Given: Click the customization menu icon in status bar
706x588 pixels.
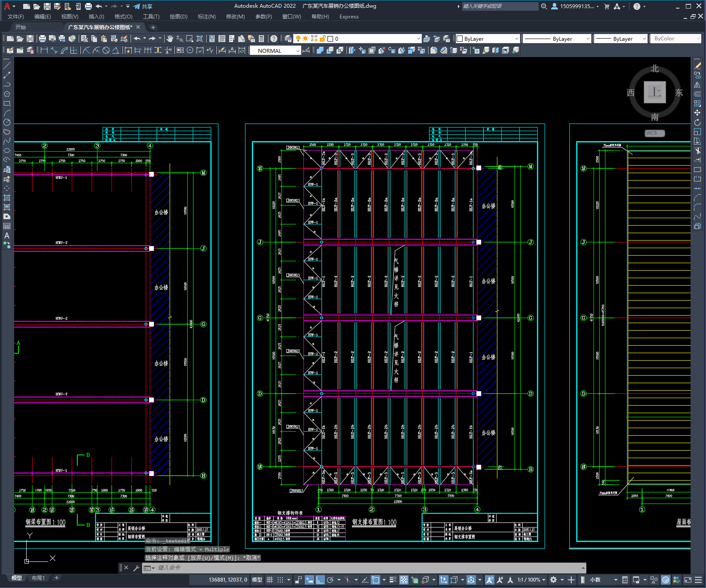Looking at the screenshot, I should click(699, 580).
